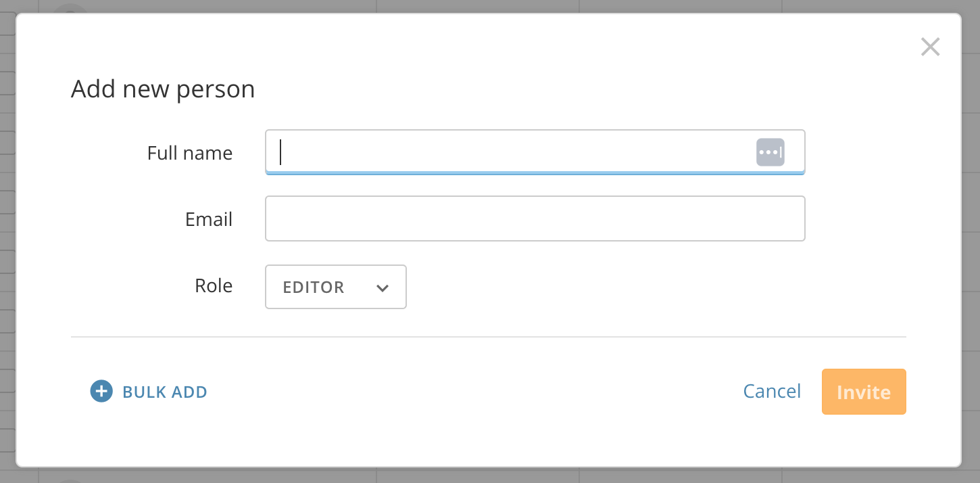980x483 pixels.
Task: Click the autofill icon at the name field's right edge
Action: (x=770, y=152)
